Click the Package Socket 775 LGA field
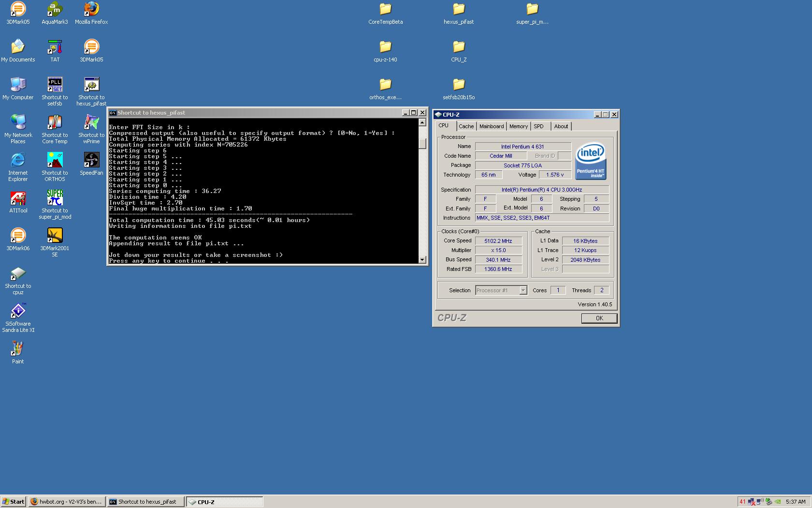This screenshot has width=812, height=508. click(x=522, y=165)
